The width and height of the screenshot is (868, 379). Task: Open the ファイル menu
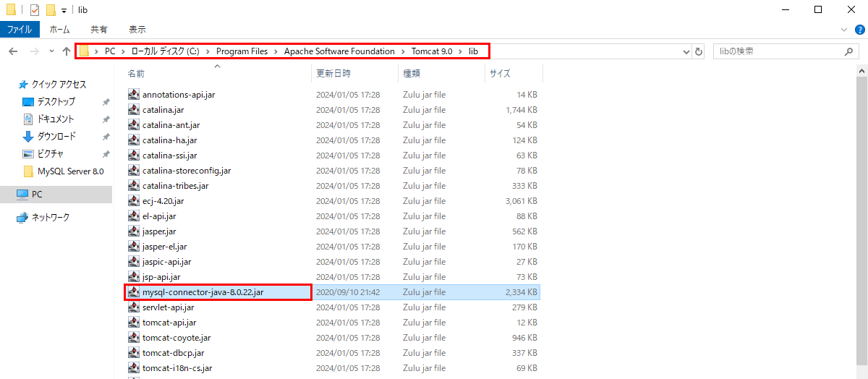[20, 30]
